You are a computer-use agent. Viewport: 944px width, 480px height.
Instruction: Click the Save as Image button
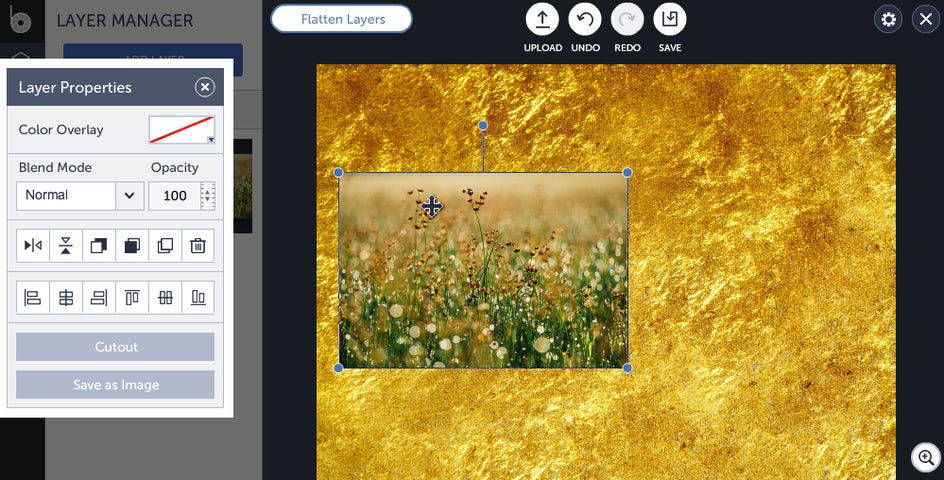click(x=115, y=385)
